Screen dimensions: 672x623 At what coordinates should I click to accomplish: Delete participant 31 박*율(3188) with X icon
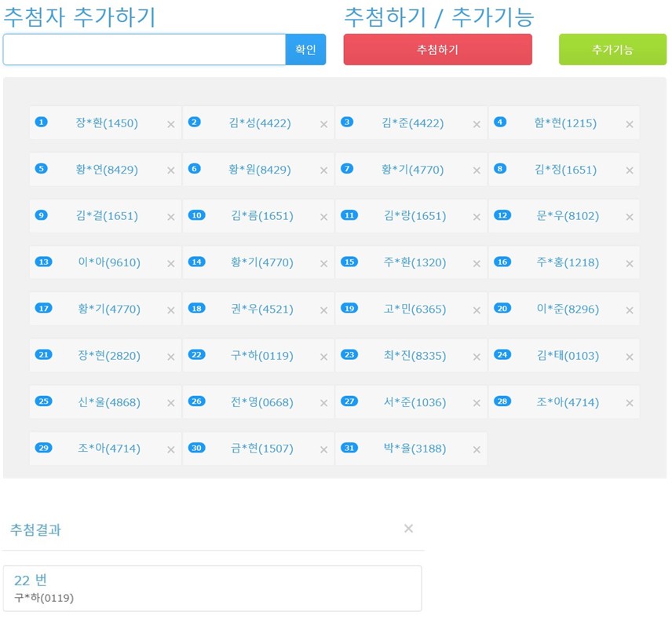(x=477, y=450)
